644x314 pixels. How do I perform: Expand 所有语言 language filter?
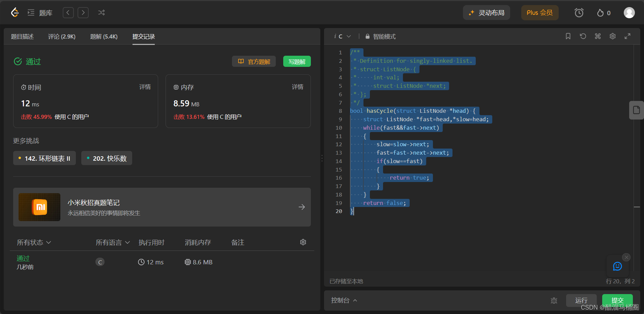pos(113,242)
